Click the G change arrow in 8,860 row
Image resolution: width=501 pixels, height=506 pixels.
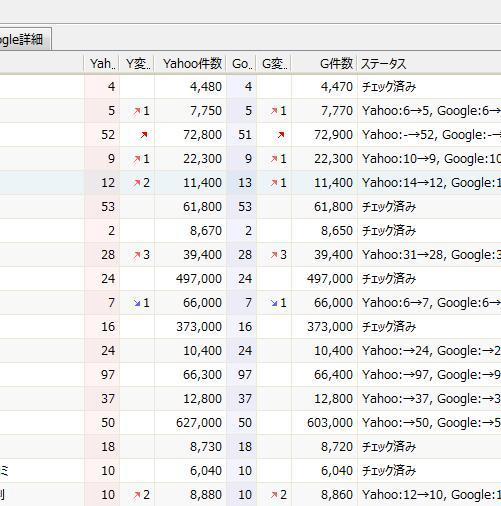pyautogui.click(x=274, y=495)
